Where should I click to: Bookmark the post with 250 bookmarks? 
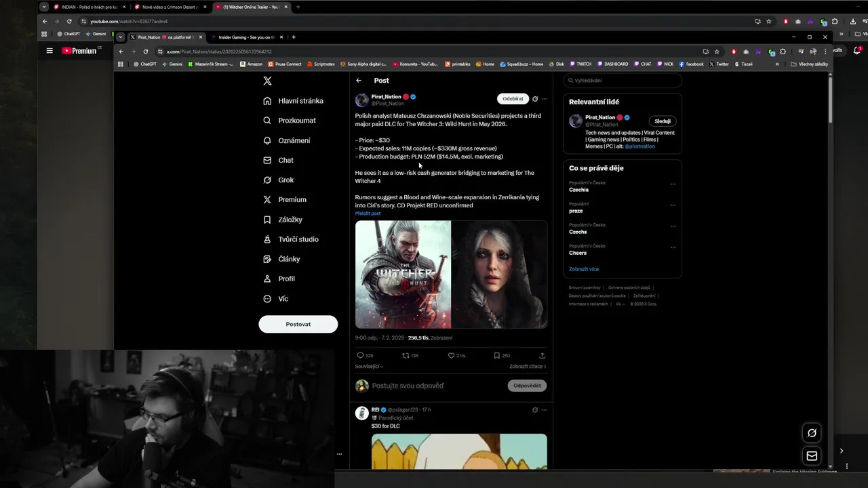click(502, 355)
